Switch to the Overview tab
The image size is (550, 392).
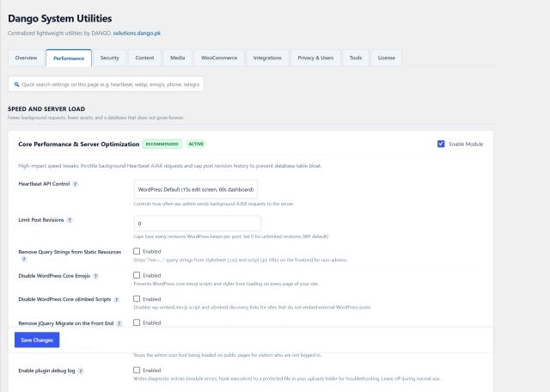[x=26, y=58]
